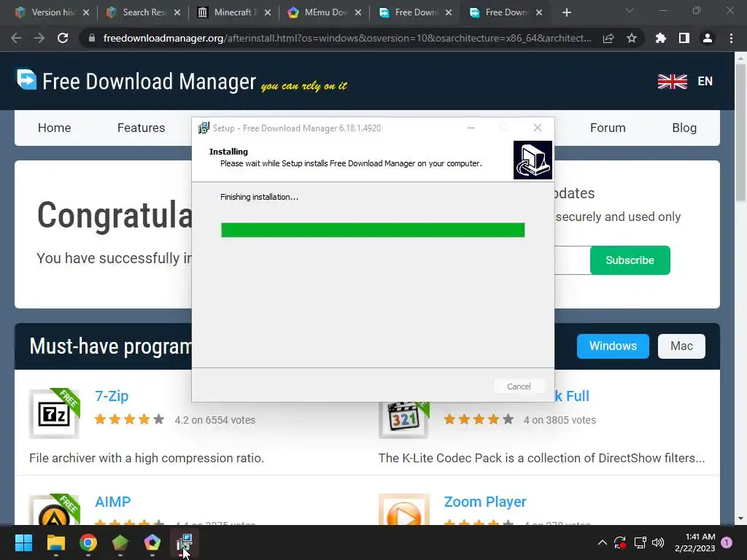Click the site padlock security icon

click(92, 38)
